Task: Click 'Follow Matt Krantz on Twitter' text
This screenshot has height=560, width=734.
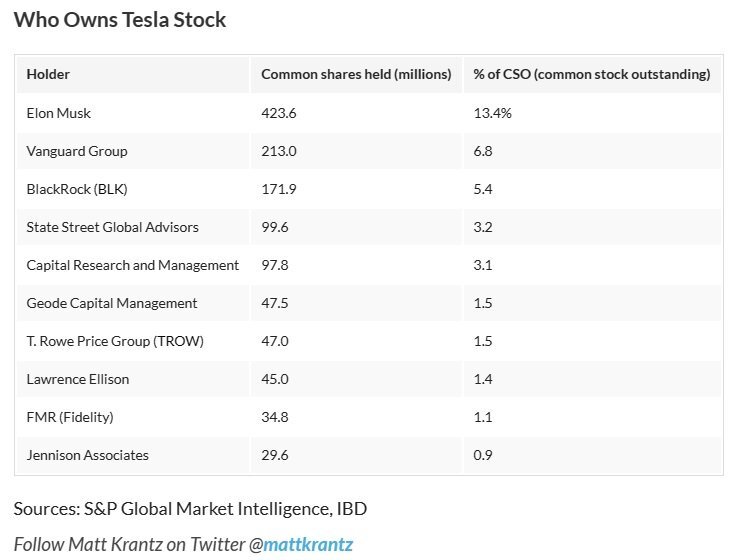Action: coord(130,545)
